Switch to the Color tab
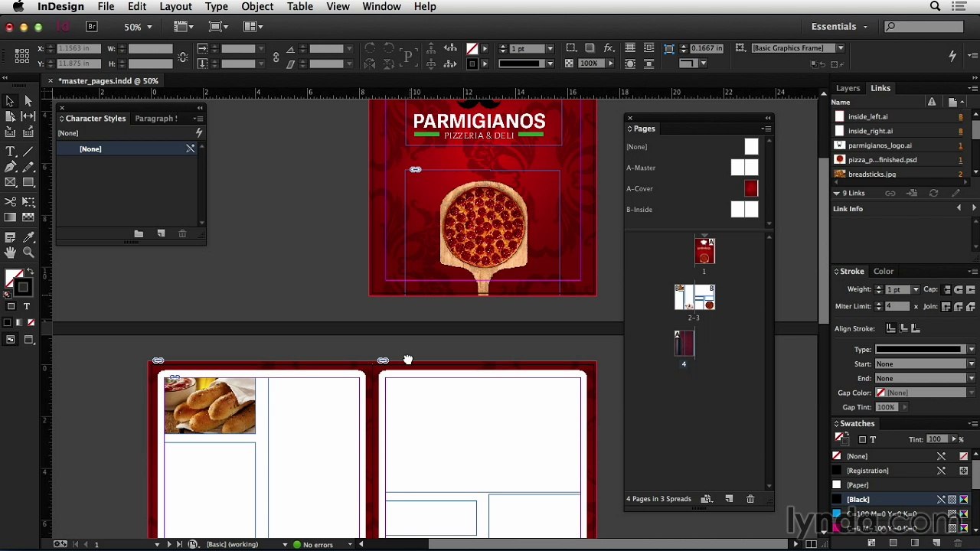The image size is (980, 551). tap(884, 272)
